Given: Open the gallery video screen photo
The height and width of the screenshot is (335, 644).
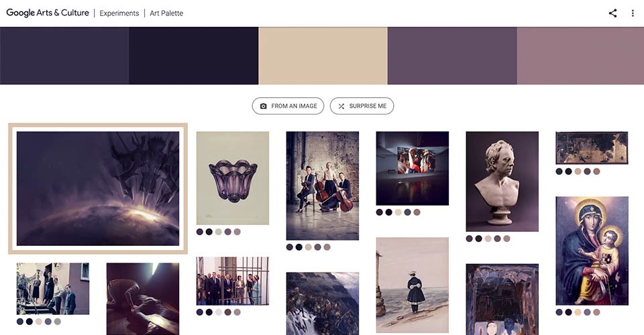Looking at the screenshot, I should tap(413, 168).
